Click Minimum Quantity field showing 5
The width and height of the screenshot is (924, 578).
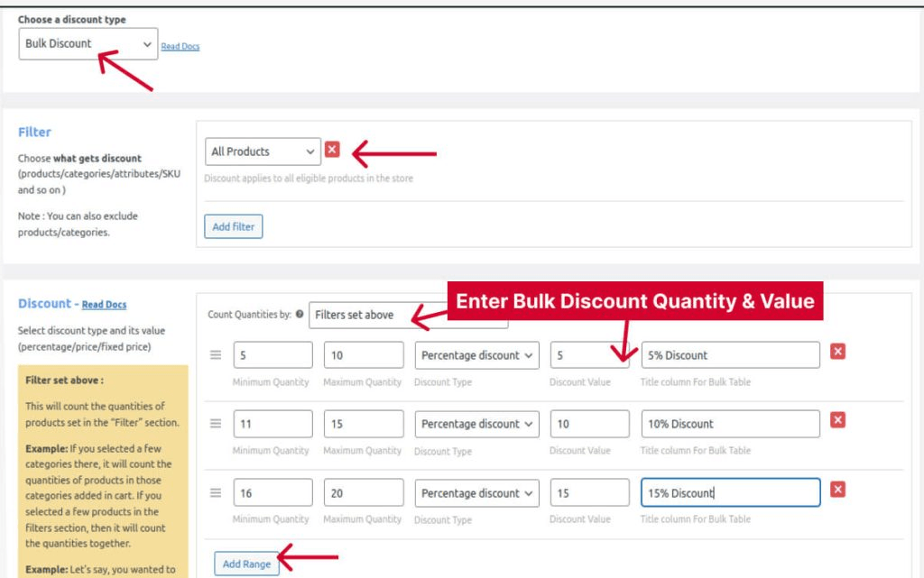pos(273,354)
